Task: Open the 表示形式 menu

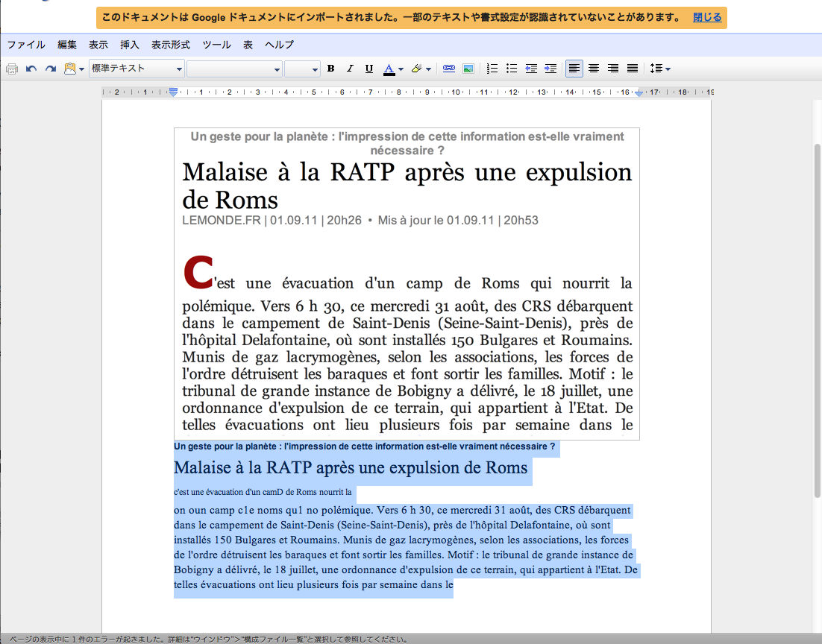Action: (171, 45)
